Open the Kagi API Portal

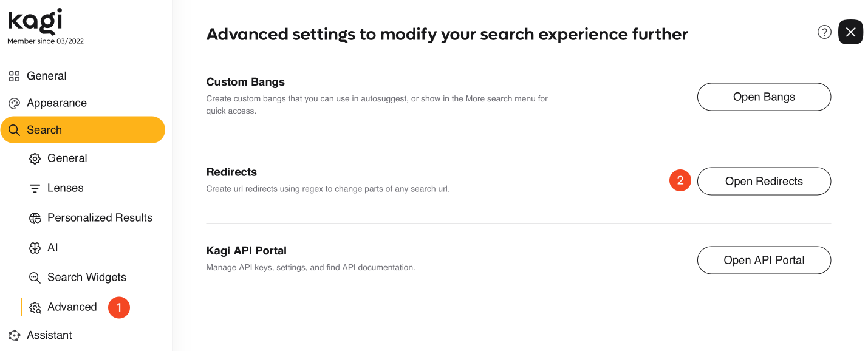click(764, 260)
